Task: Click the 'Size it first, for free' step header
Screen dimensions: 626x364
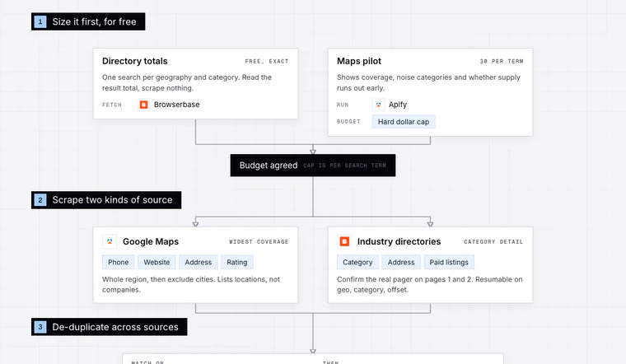Action: click(x=88, y=21)
